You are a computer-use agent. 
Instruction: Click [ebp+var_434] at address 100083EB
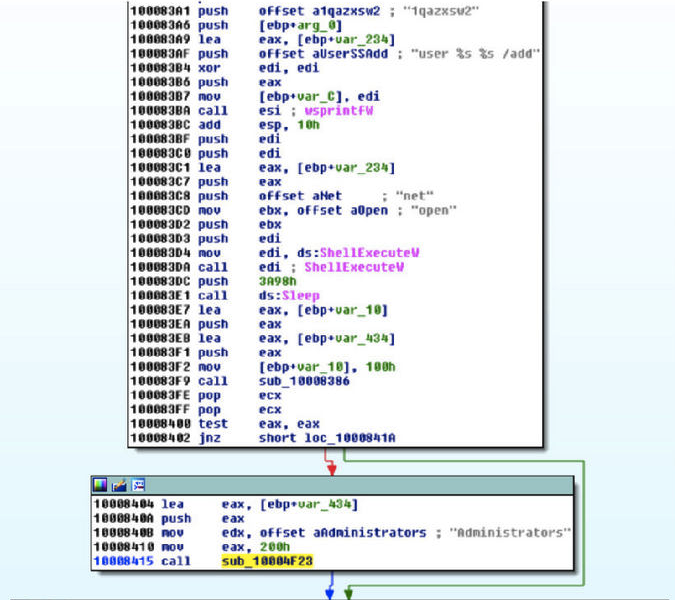(346, 338)
